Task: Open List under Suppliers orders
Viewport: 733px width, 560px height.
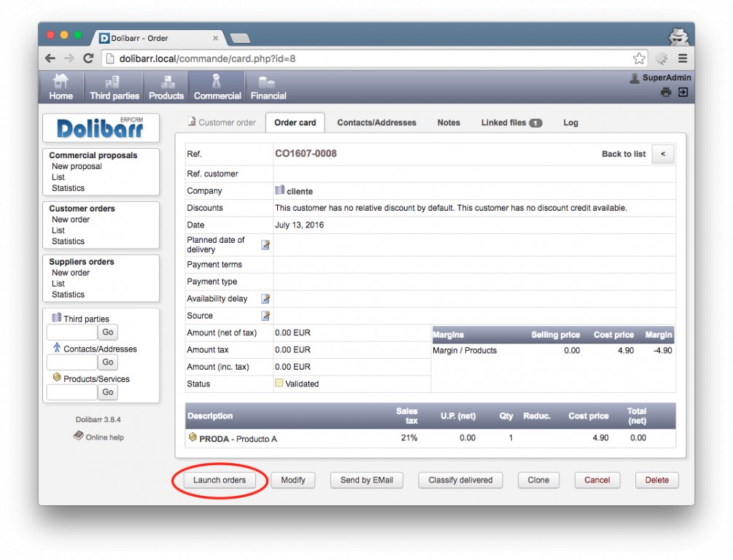Action: [x=58, y=284]
